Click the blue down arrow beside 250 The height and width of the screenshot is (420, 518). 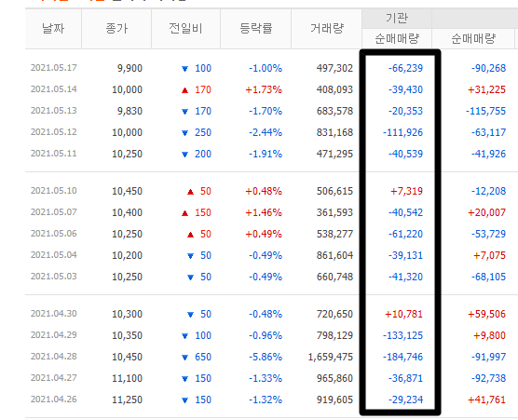click(185, 133)
